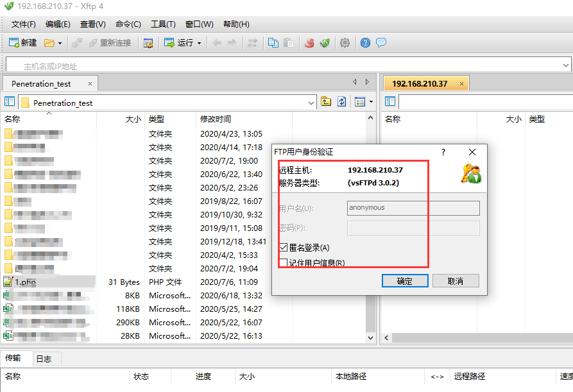This screenshot has height=392, width=573.
Task: Uncheck the 匿名登录 anonymous login checkbox
Action: click(x=284, y=248)
